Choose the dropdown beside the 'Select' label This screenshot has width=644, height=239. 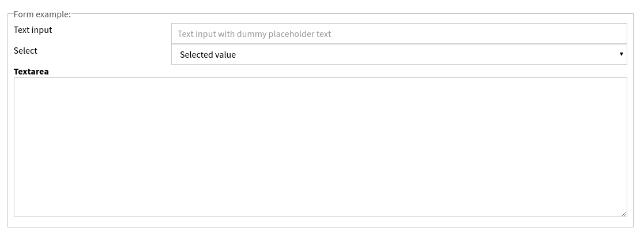click(398, 54)
